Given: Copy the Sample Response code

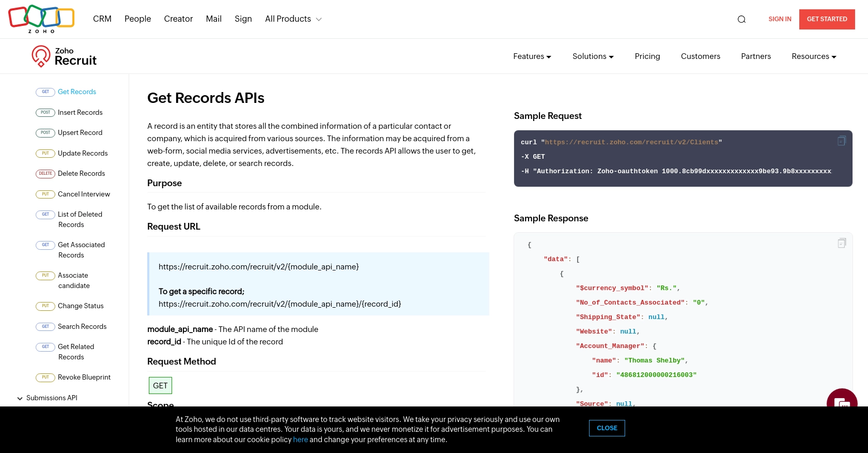Looking at the screenshot, I should [x=841, y=243].
